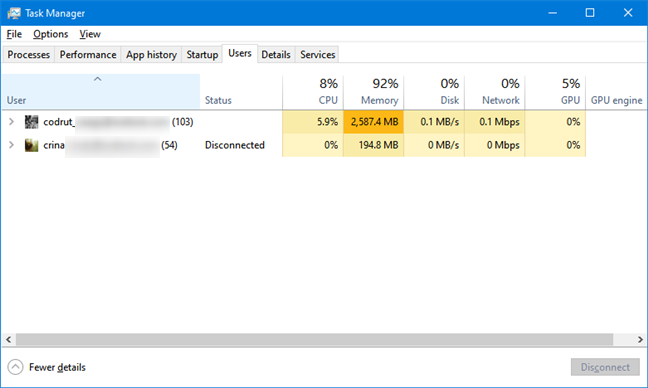Switch to the Services tab
The width and height of the screenshot is (648, 388).
point(317,55)
